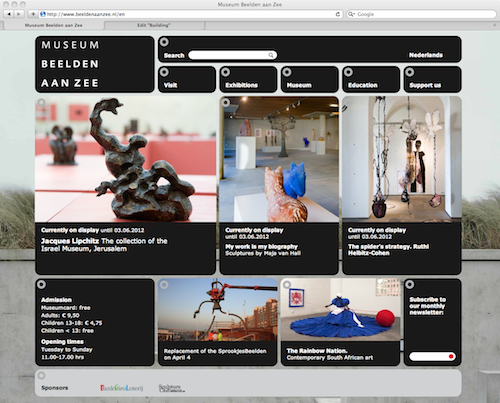
Task: Open a new tab with the tab bar plus
Action: (494, 25)
